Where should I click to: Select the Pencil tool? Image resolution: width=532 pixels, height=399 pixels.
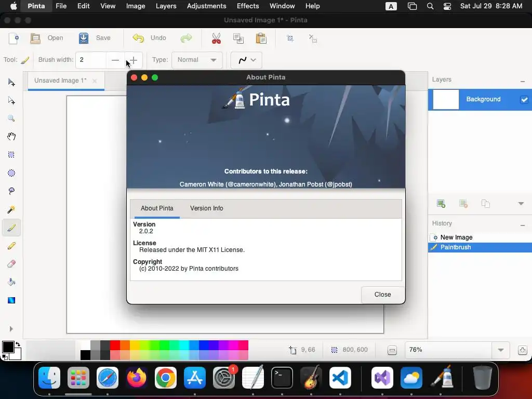click(x=11, y=246)
